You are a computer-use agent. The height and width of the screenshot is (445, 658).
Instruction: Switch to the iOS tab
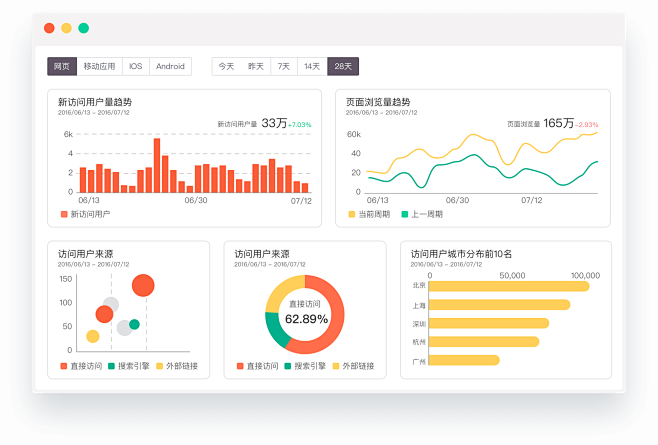[x=136, y=66]
